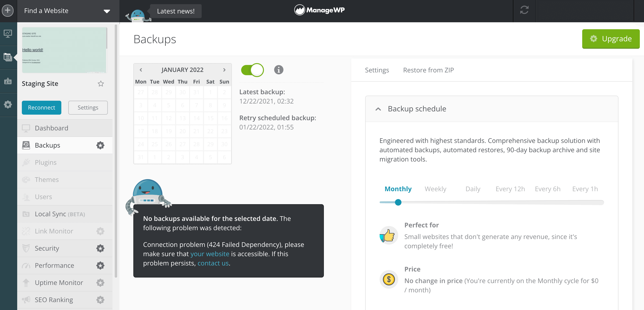Click the refresh sync icon in header

[x=524, y=10]
